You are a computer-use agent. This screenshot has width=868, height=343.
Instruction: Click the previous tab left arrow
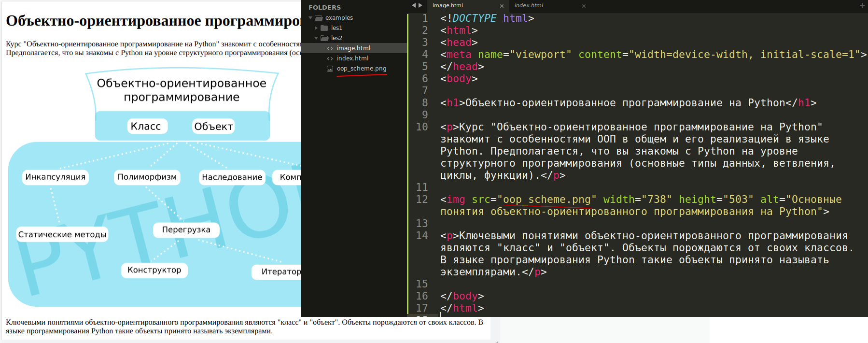click(414, 5)
